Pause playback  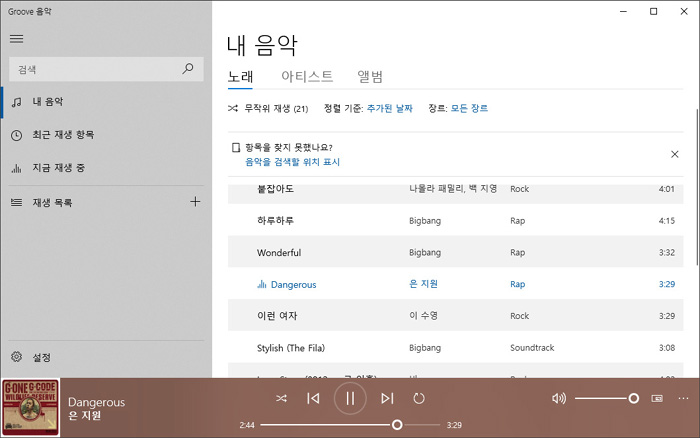click(x=350, y=398)
